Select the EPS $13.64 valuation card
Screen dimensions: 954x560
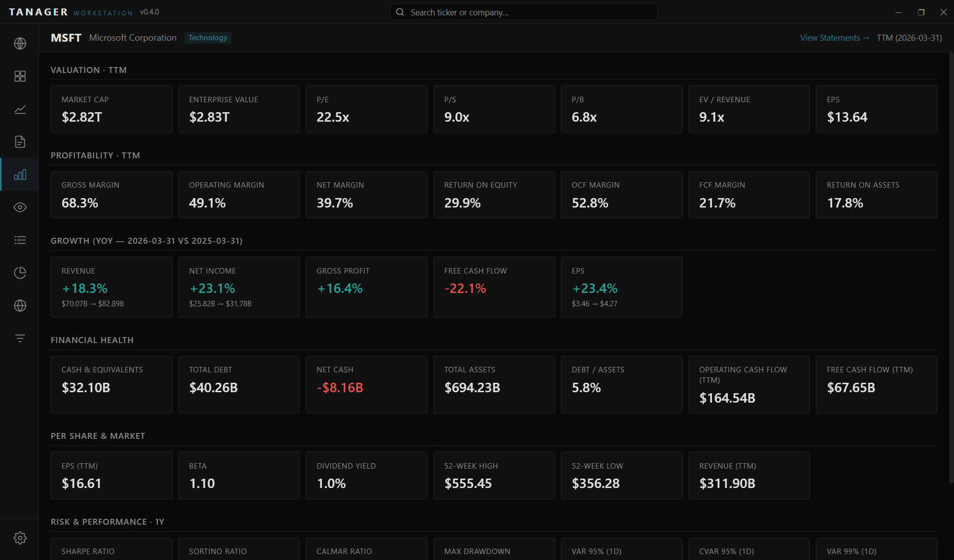coord(876,109)
